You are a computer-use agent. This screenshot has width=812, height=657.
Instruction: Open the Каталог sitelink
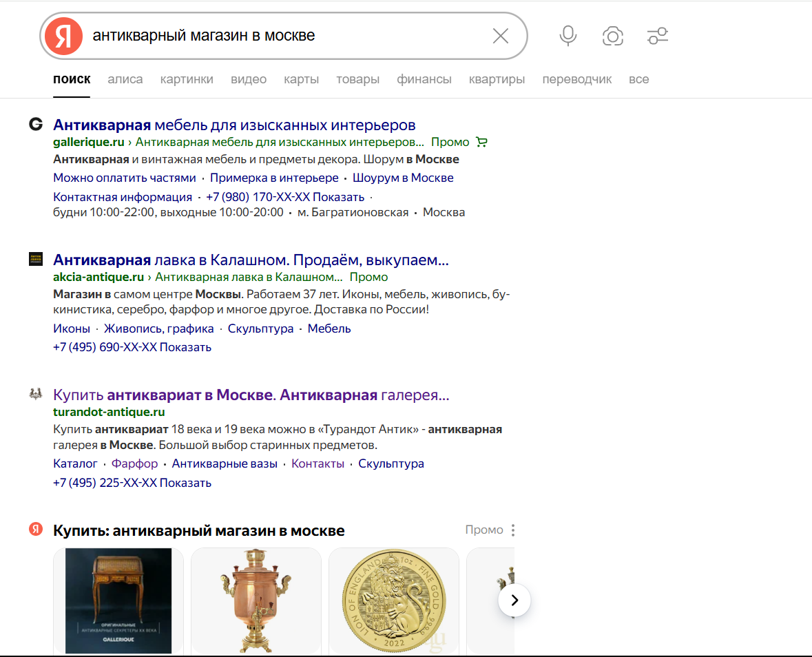(75, 463)
